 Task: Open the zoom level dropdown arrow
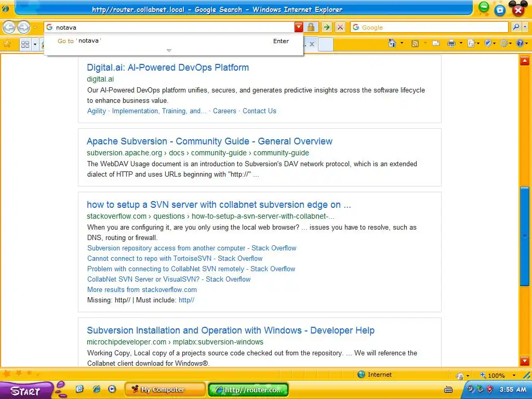[x=514, y=375]
